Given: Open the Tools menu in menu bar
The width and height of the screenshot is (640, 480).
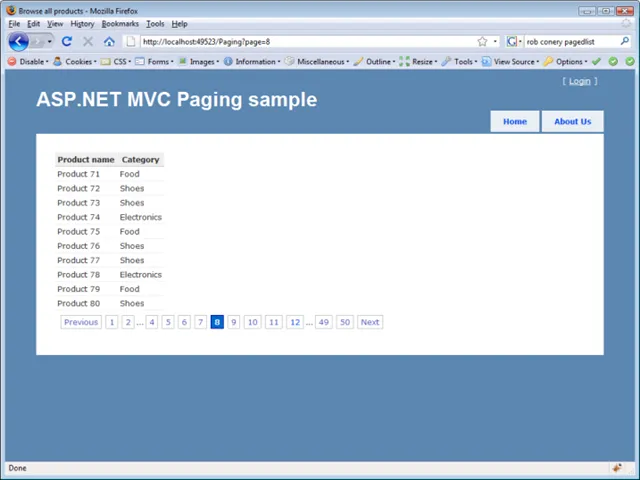Looking at the screenshot, I should 155,24.
